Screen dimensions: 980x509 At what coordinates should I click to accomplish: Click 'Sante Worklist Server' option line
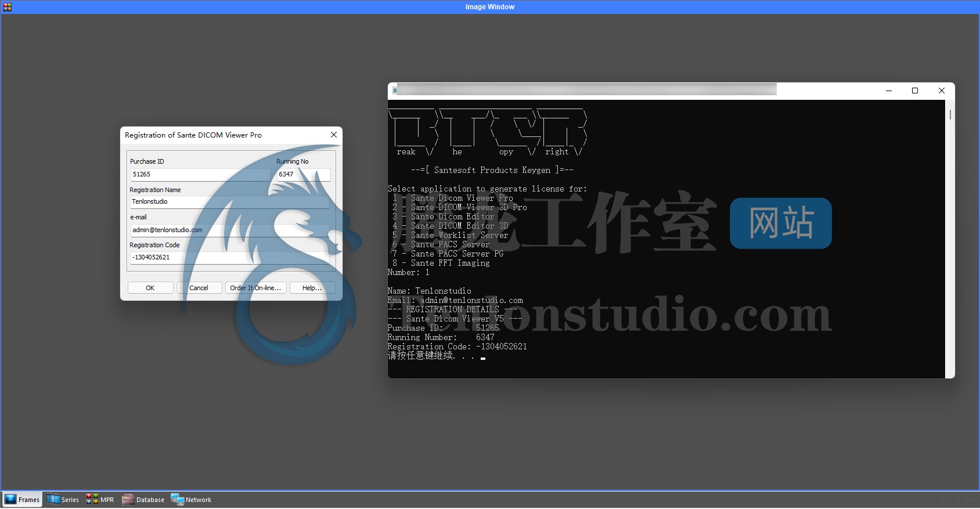(x=451, y=235)
